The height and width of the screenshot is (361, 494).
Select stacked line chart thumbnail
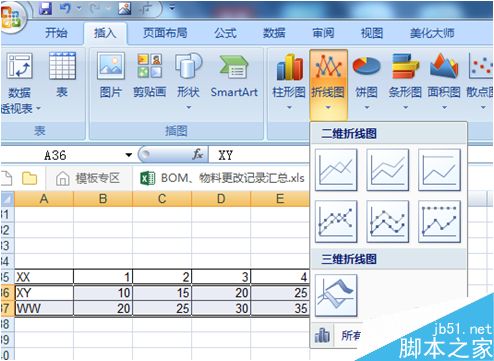click(388, 170)
